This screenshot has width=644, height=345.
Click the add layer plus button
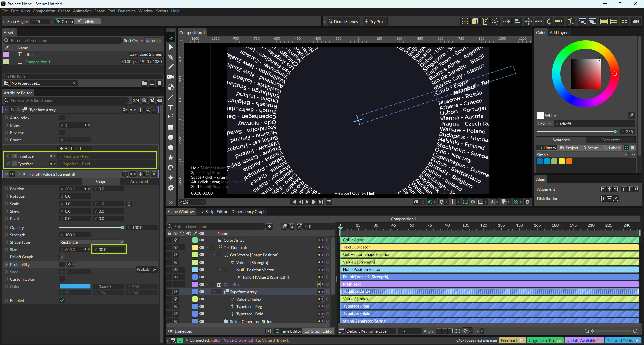pyautogui.click(x=270, y=227)
